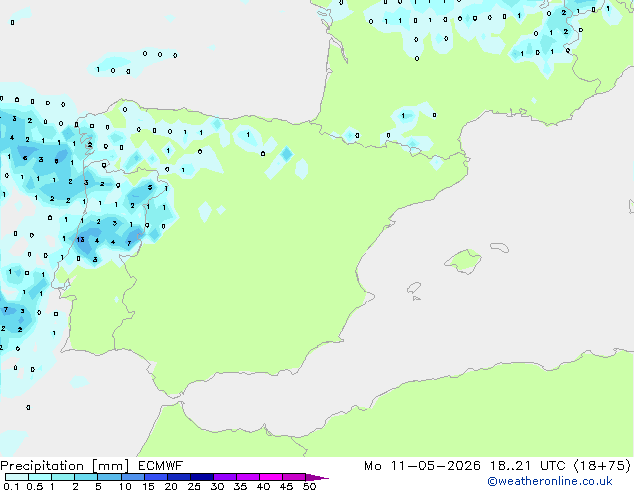The image size is (634, 490).
Task: Select the 40–45 mm magenta legend box
Action: (x=271, y=477)
